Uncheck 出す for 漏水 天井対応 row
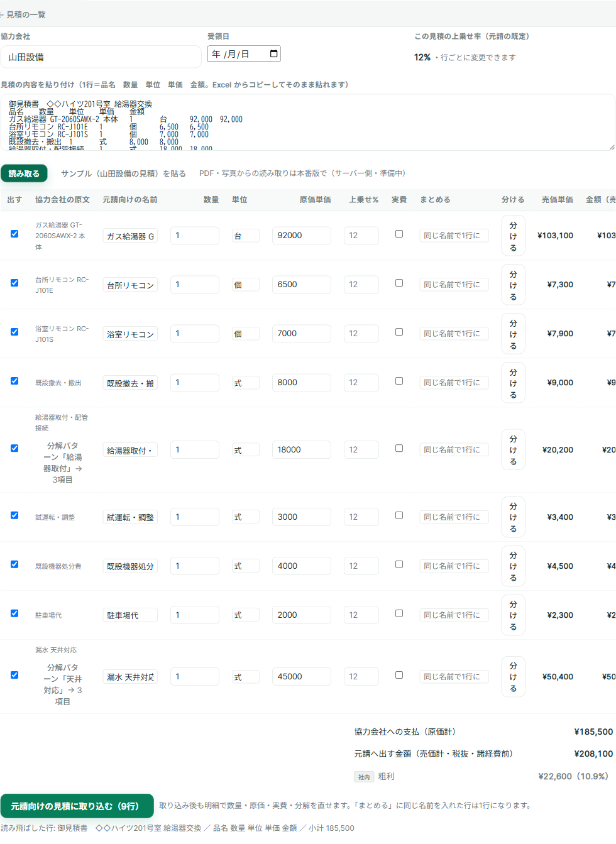The height and width of the screenshot is (844, 616). 14,675
